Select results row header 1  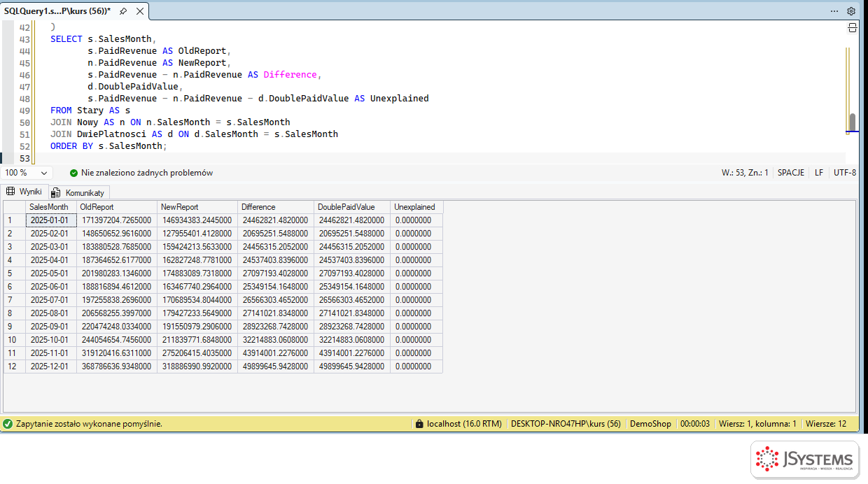(x=15, y=220)
